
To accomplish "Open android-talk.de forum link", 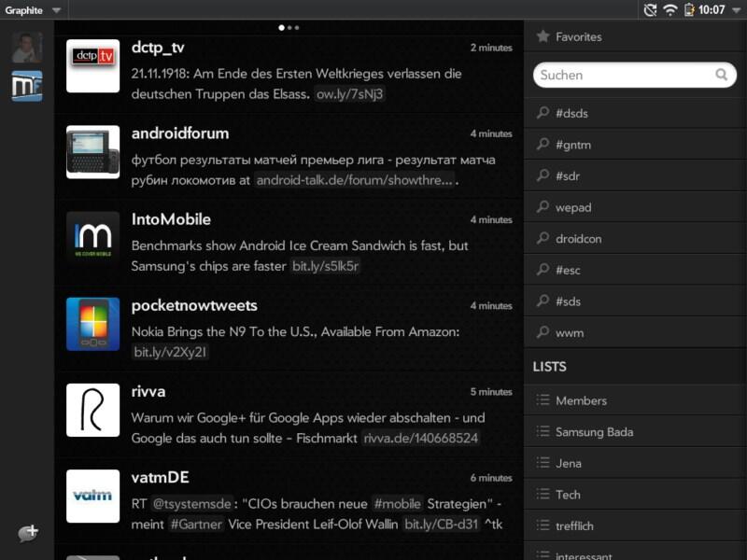I will (355, 180).
